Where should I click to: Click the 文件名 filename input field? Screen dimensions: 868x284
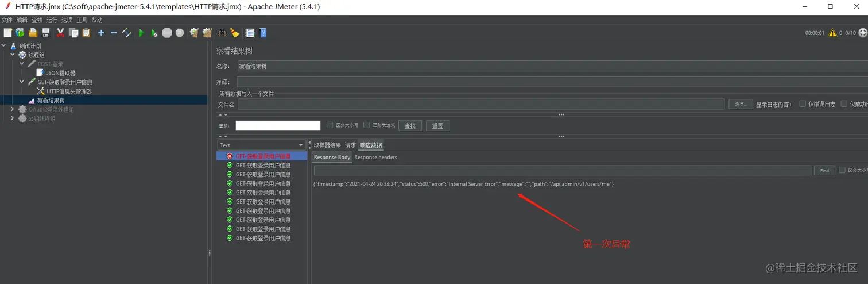tap(481, 104)
